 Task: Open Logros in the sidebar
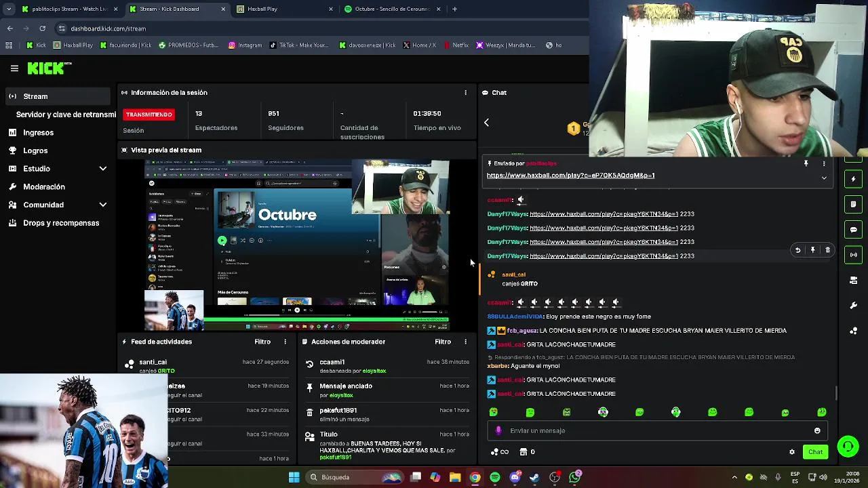click(x=35, y=150)
